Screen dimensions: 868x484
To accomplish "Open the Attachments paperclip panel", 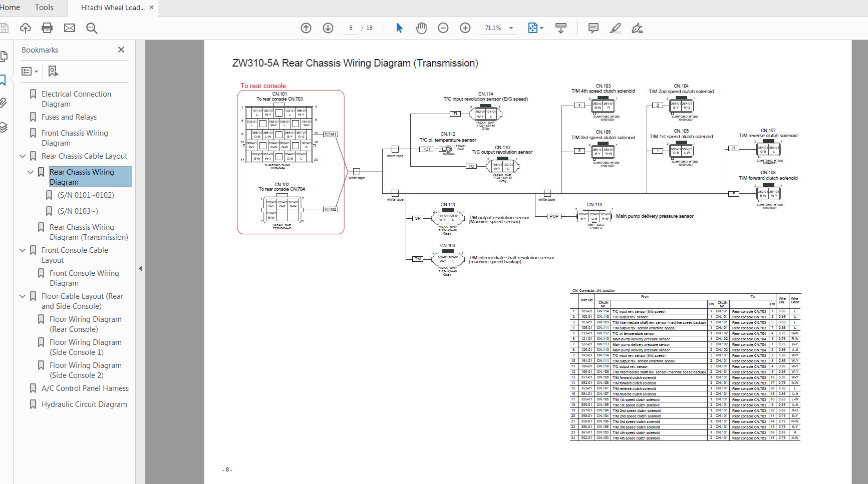I will (x=4, y=103).
